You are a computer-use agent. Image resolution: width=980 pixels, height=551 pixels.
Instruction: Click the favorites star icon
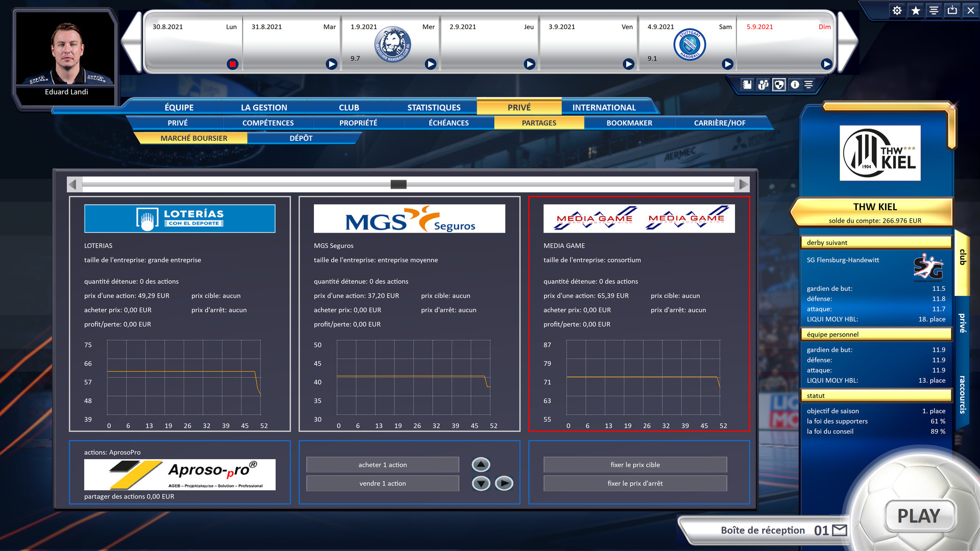pyautogui.click(x=916, y=11)
